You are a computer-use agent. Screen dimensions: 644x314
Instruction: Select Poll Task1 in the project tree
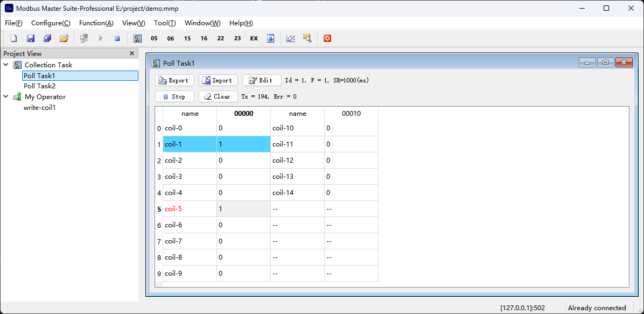[80, 75]
